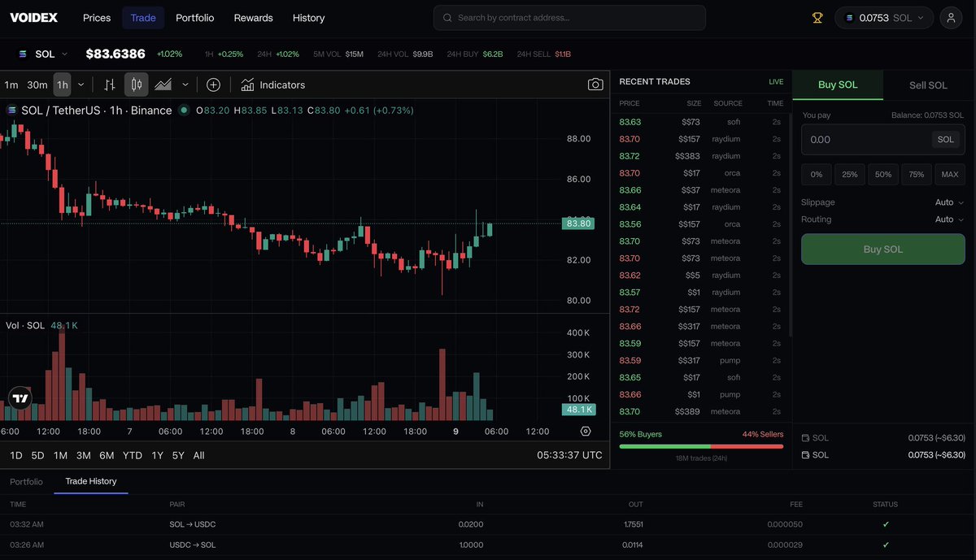The image size is (976, 560).
Task: Click the SOL token icon beside price
Action: click(23, 54)
